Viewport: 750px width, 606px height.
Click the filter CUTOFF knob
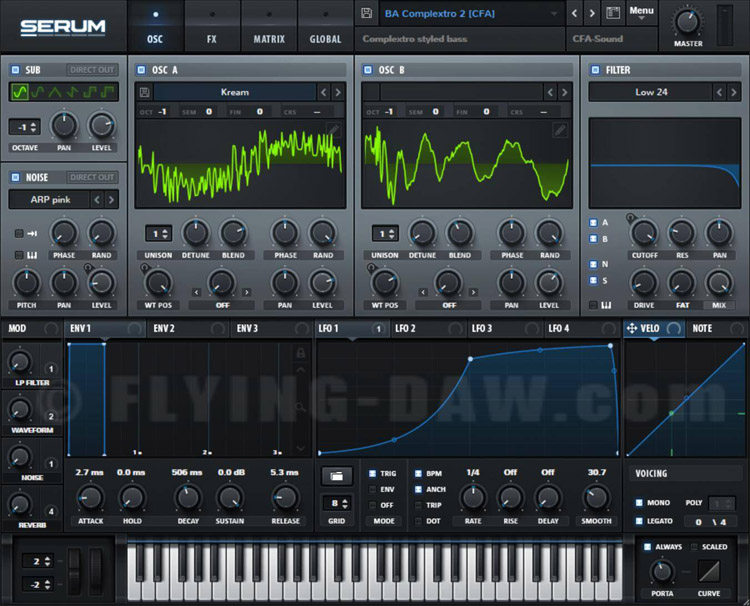click(644, 233)
